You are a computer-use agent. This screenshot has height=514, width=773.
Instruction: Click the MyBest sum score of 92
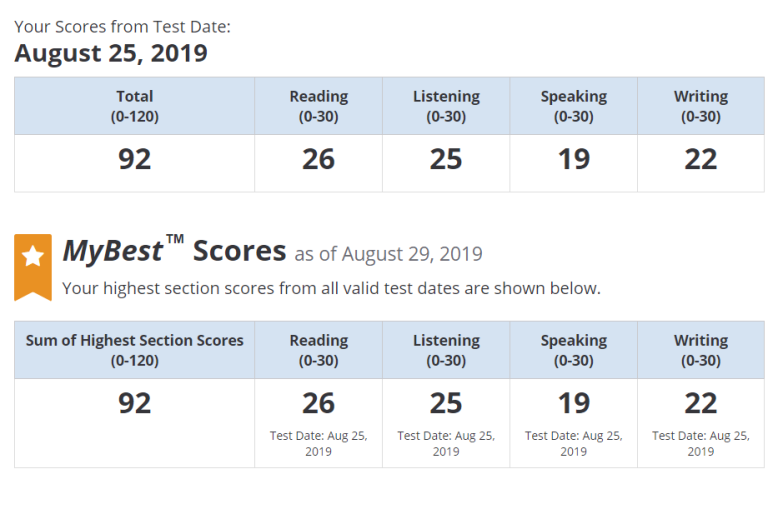(134, 404)
